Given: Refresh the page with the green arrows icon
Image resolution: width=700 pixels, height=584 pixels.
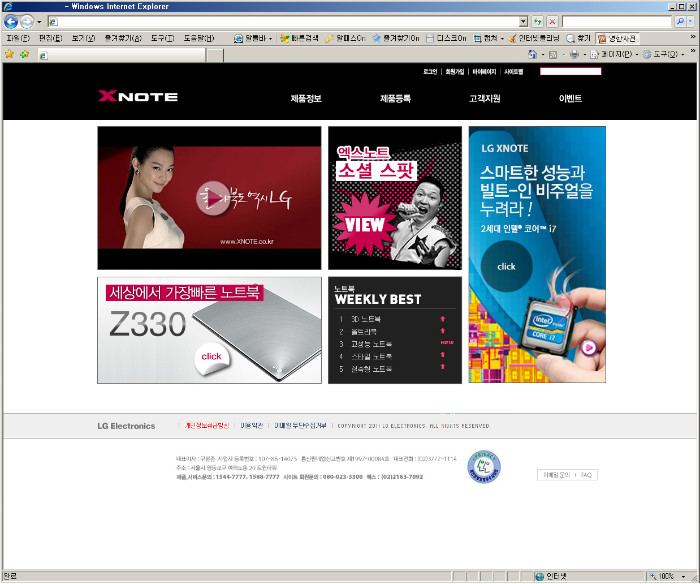Looking at the screenshot, I should tap(538, 21).
